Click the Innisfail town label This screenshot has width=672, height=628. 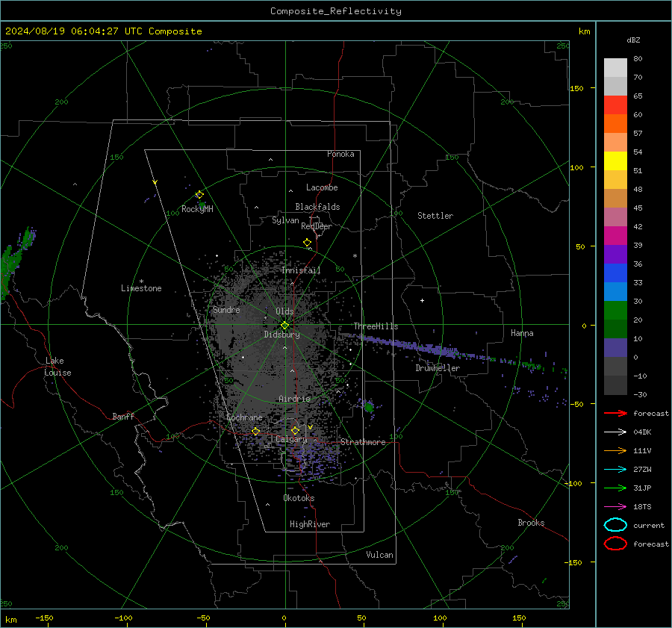[x=301, y=270]
